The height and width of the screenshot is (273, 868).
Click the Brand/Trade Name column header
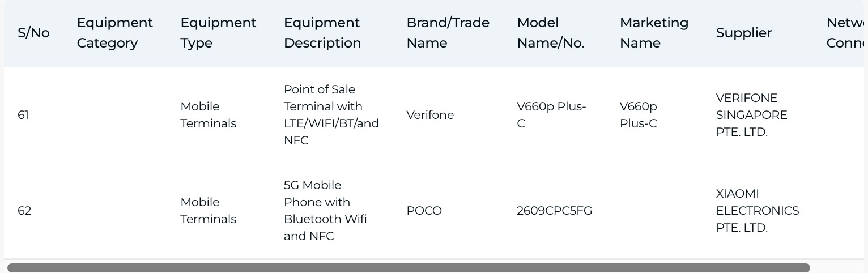[448, 33]
